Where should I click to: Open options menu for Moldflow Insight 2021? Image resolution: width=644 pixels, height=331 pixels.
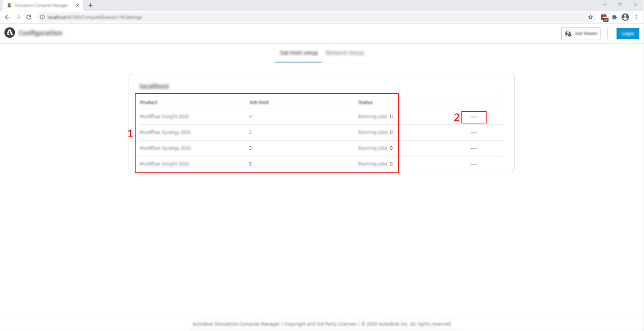[x=474, y=117]
